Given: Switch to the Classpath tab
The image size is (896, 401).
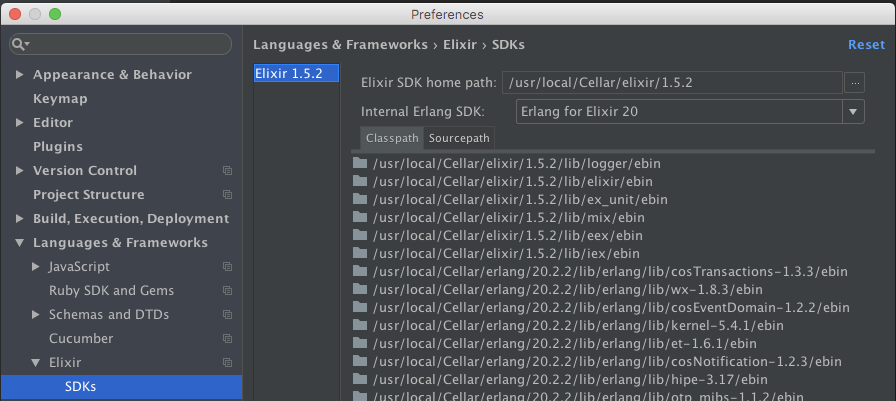Looking at the screenshot, I should 392,138.
